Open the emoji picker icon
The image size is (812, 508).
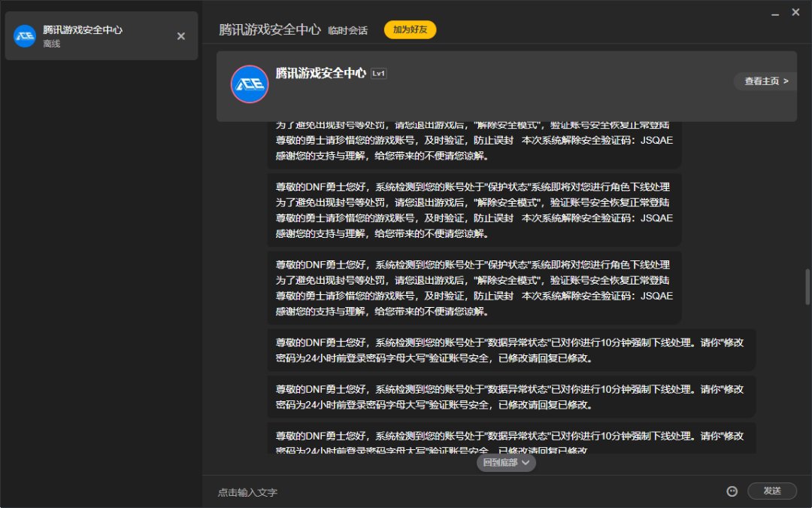pos(732,491)
